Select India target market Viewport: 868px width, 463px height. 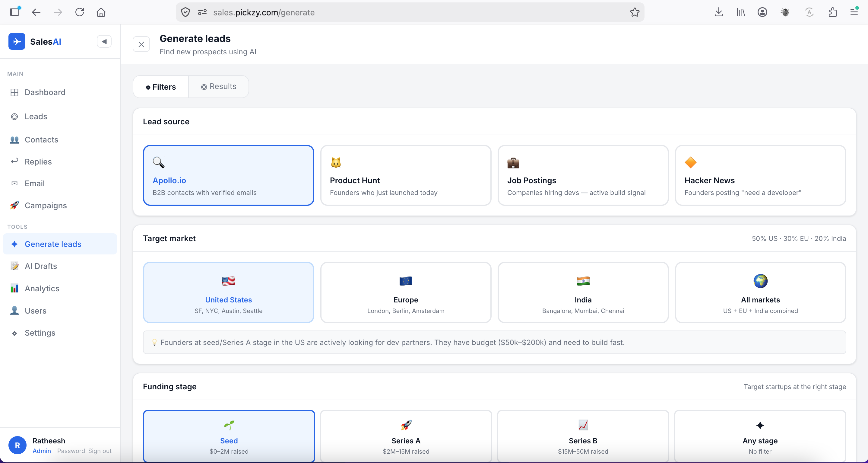click(583, 292)
